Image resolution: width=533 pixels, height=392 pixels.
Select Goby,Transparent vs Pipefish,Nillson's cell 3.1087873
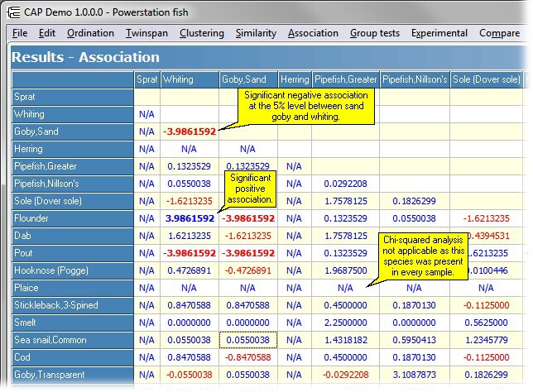pos(415,375)
